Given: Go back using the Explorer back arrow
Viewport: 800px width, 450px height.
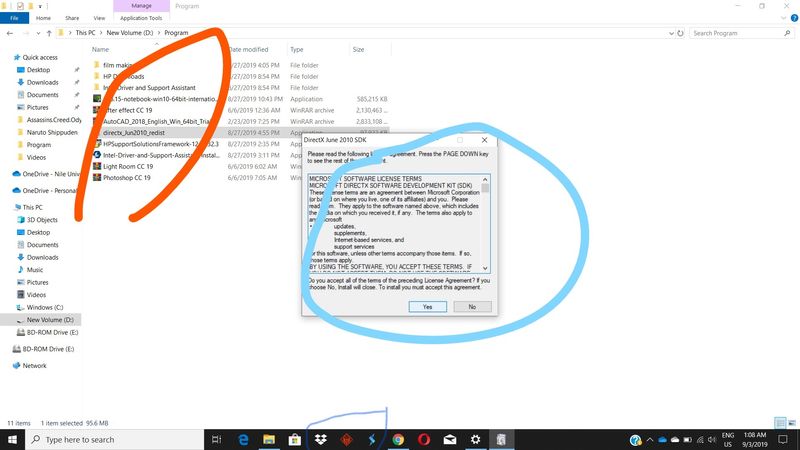Looking at the screenshot, I should tap(10, 33).
